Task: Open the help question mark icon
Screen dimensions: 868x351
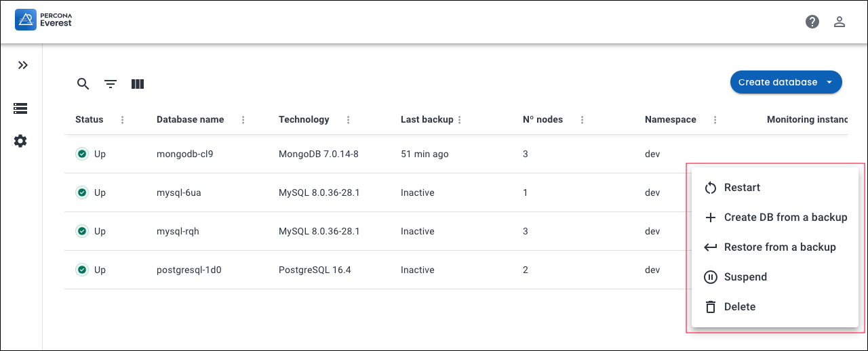Action: pos(812,22)
